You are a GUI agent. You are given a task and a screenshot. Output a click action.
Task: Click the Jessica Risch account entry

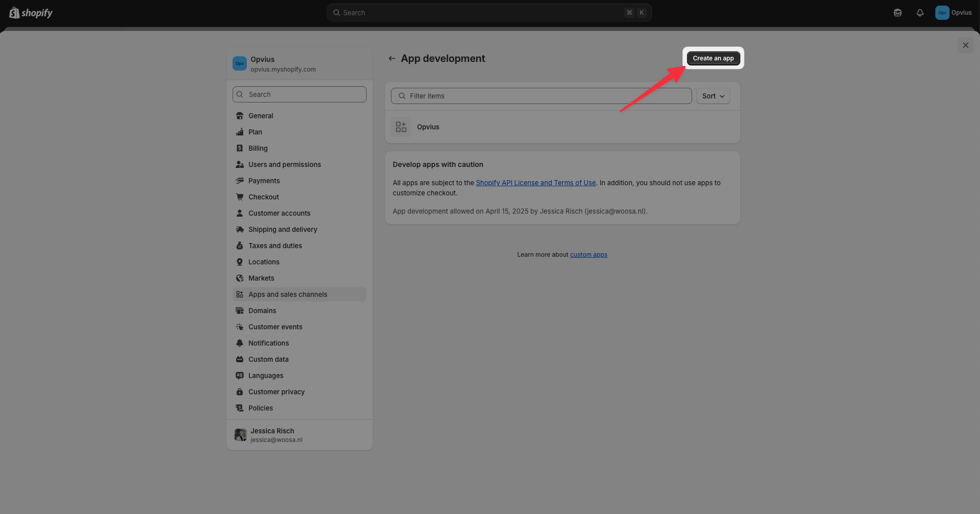[x=300, y=435]
